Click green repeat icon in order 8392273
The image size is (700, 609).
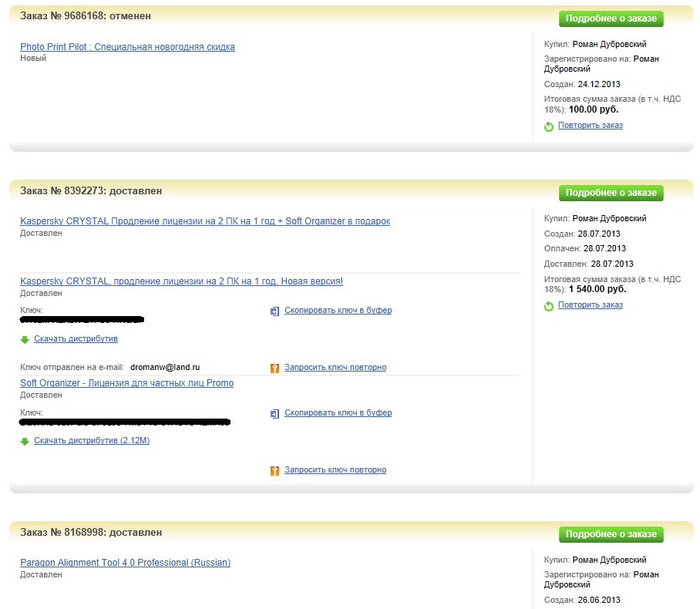pyautogui.click(x=549, y=306)
